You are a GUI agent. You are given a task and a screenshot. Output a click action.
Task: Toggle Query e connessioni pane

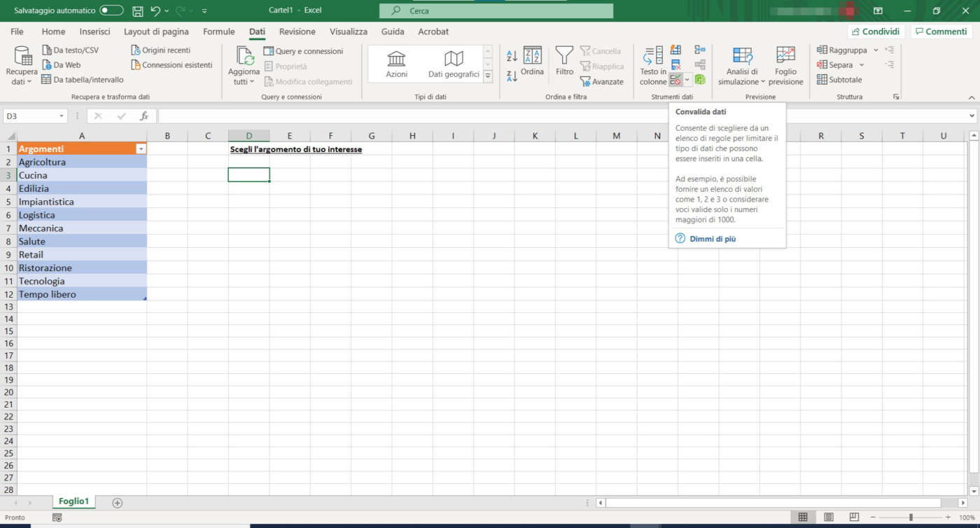(303, 51)
